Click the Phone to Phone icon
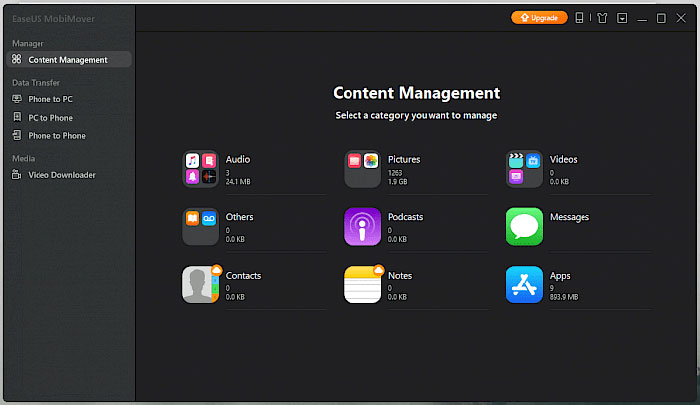700x405 pixels. 17,135
